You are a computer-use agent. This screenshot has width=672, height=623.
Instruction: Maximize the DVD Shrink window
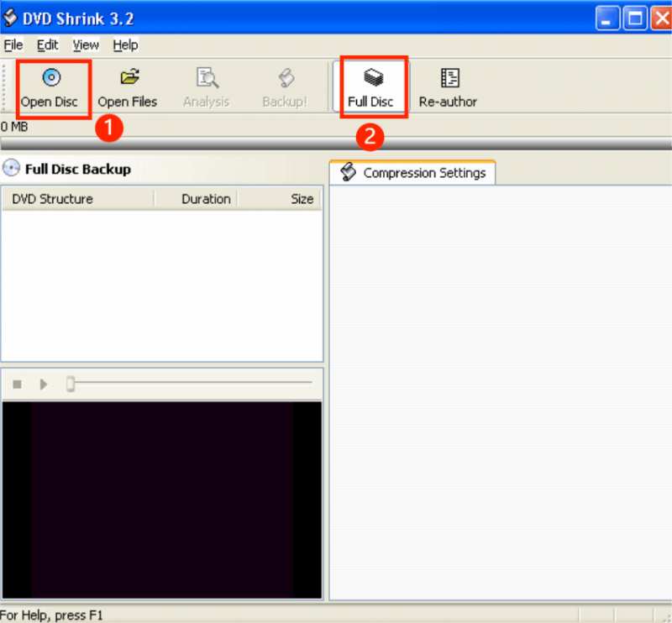(635, 18)
